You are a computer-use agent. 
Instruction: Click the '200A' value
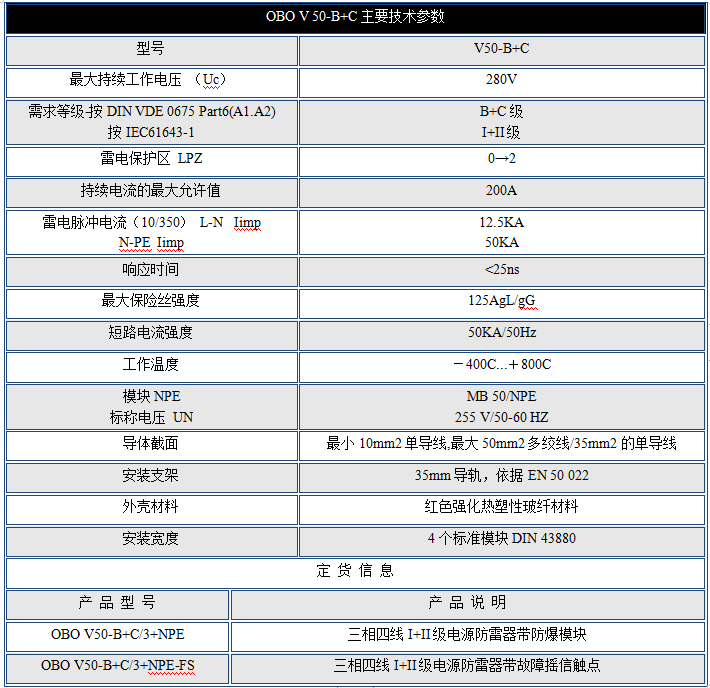(x=501, y=190)
